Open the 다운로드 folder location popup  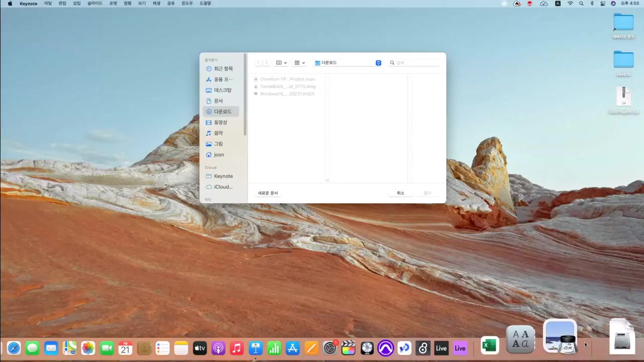point(348,63)
